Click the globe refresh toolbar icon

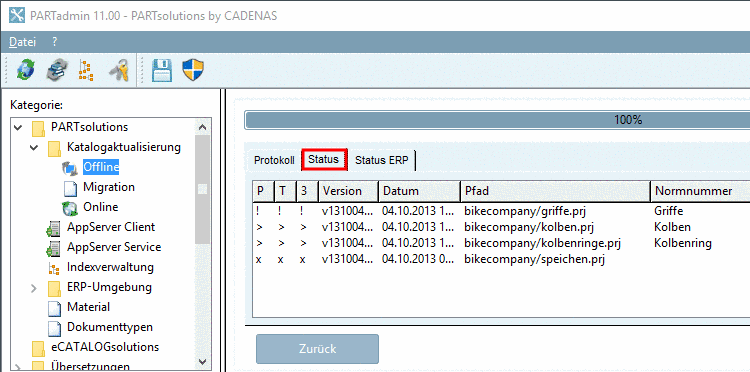[x=26, y=70]
